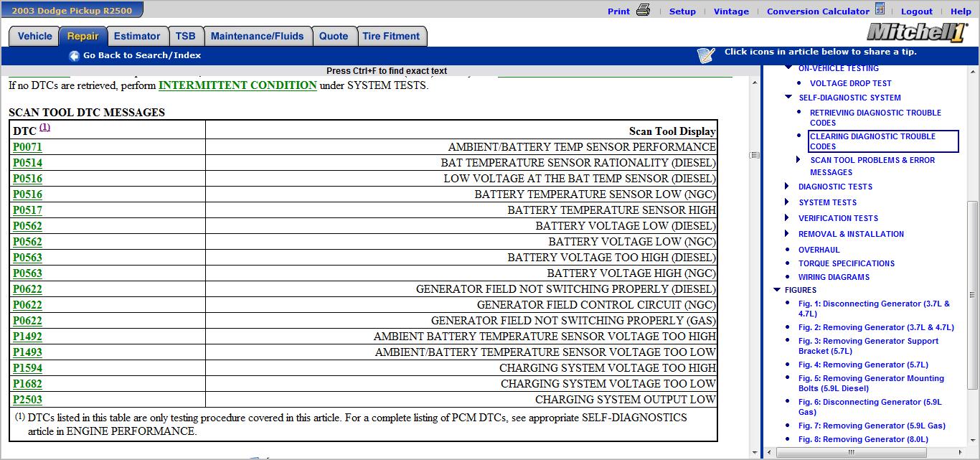The width and height of the screenshot is (980, 460).
Task: Click the pane splitter handle icon
Action: click(x=754, y=155)
